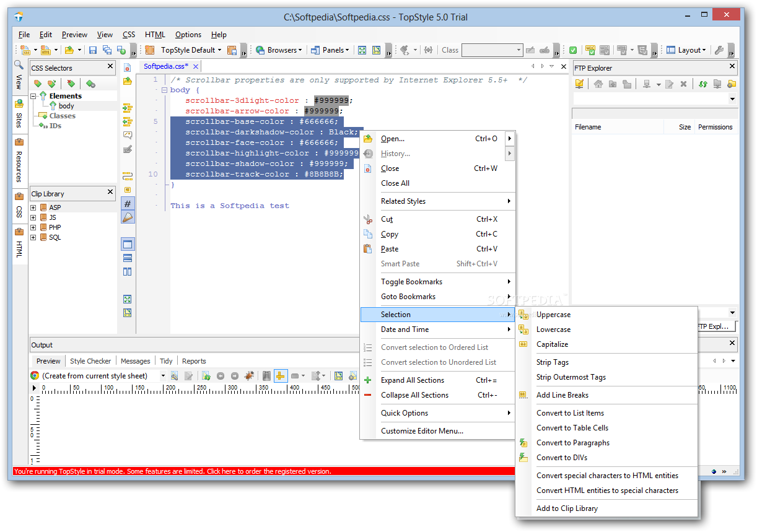Open the Sites vertical side tab

[19, 115]
